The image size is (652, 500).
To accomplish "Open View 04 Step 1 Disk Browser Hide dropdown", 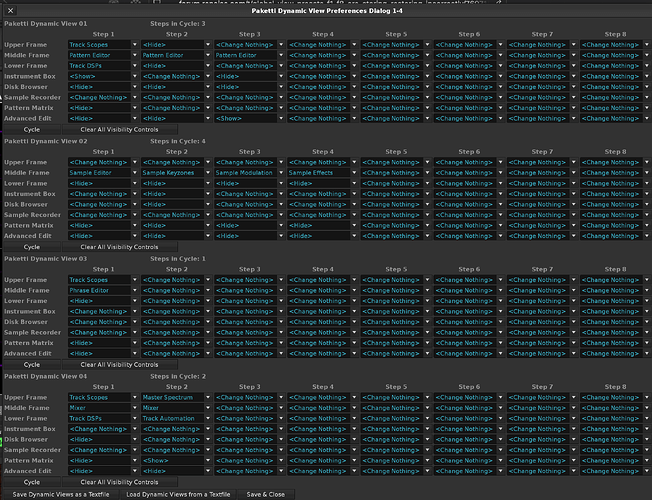I will coord(103,439).
